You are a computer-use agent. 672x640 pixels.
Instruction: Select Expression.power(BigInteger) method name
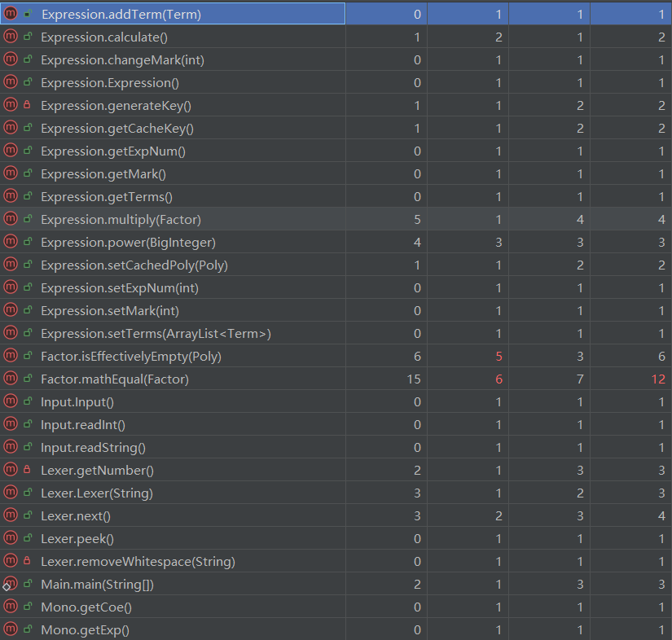click(x=128, y=243)
